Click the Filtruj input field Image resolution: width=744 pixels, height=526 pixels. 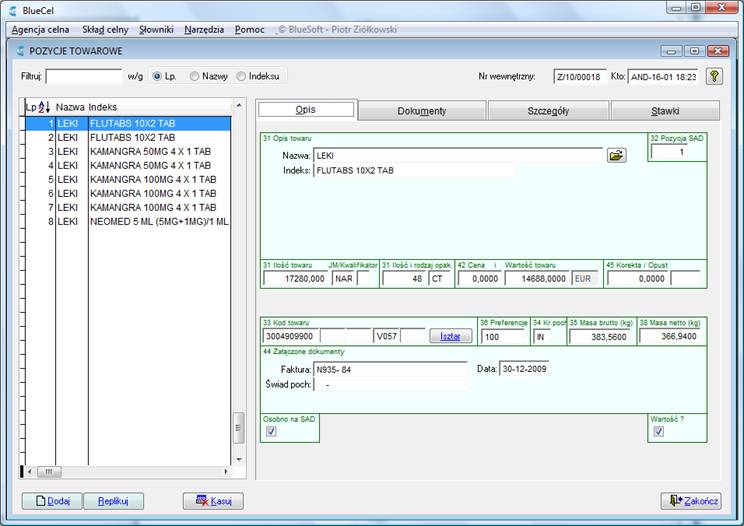click(x=84, y=76)
